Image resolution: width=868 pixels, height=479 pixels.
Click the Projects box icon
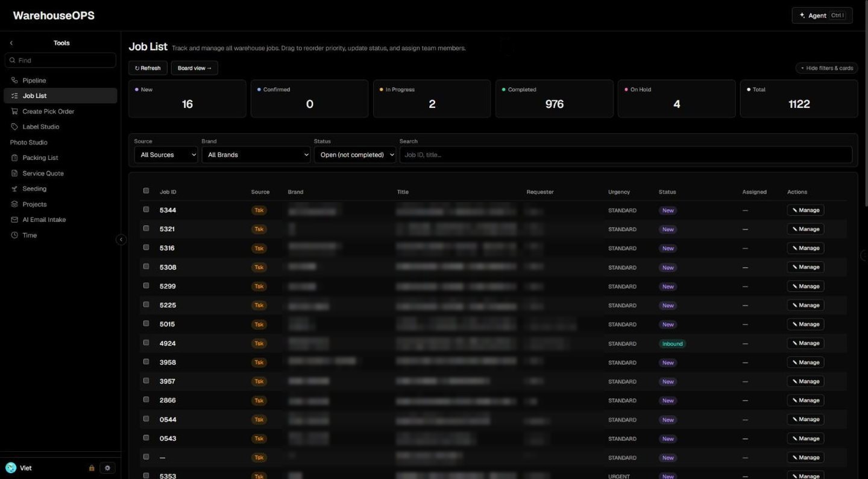pos(14,204)
